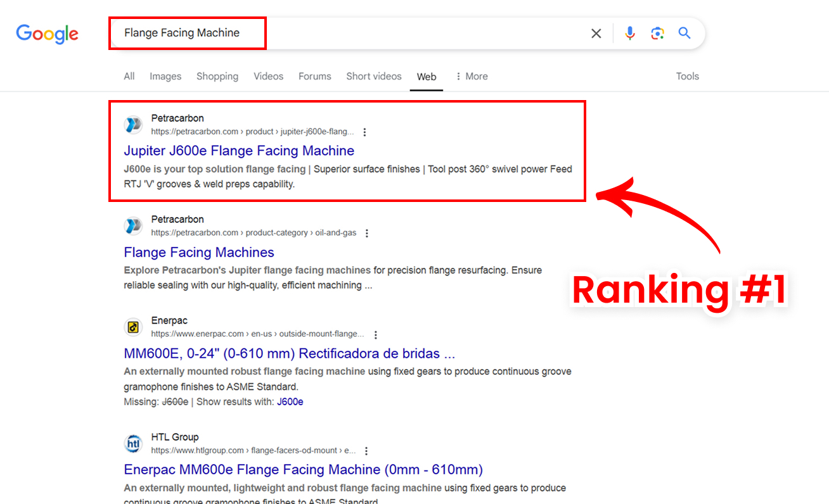Screen dimensions: 829x504
Task: Start voice search with microphone icon
Action: (x=629, y=34)
